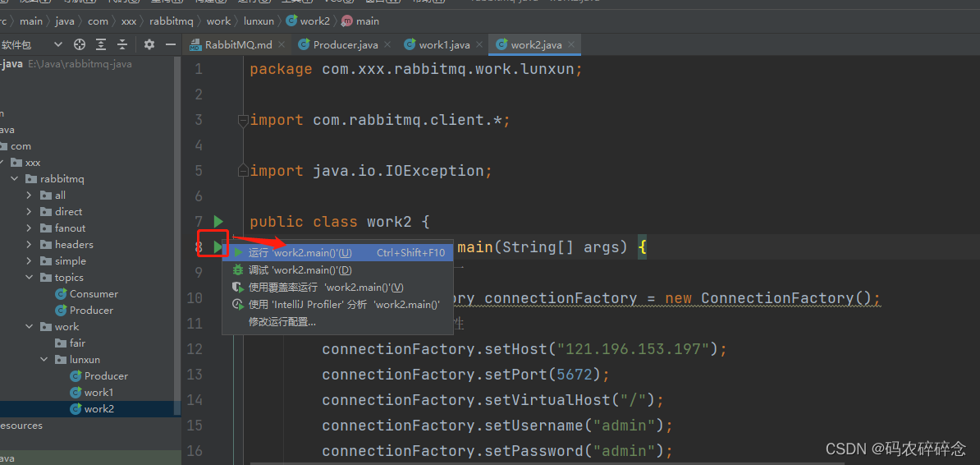The width and height of the screenshot is (980, 465).
Task: Click run gutter icon on main method line
Action: coord(218,246)
